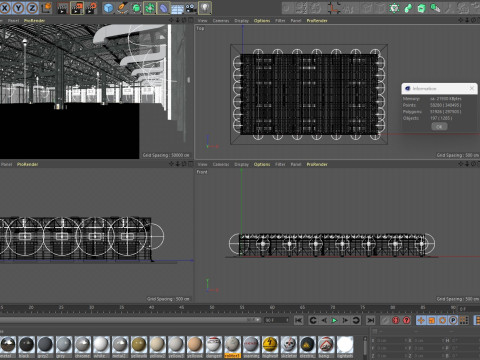Toggle the Z axis lock
480x360 pixels.
pyautogui.click(x=32, y=7)
